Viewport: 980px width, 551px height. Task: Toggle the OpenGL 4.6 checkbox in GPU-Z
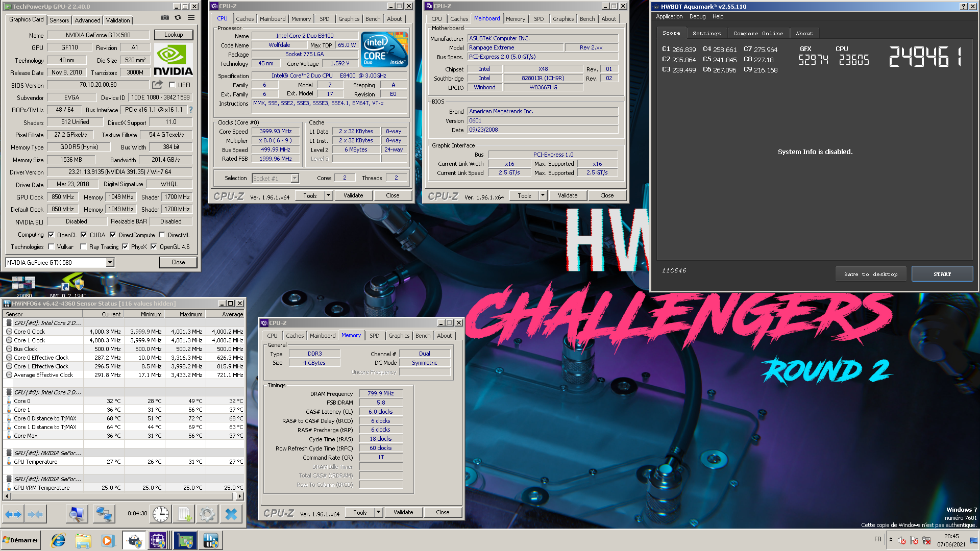pyautogui.click(x=154, y=247)
